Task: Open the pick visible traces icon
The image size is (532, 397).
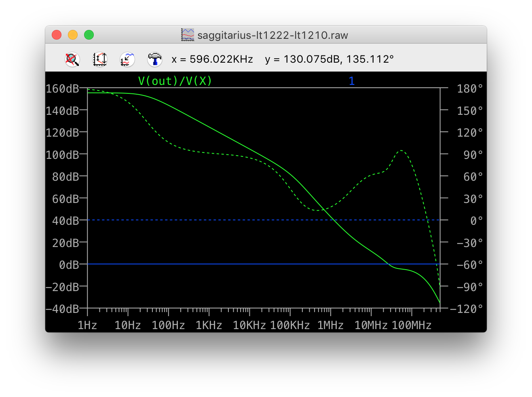Action: 127,59
